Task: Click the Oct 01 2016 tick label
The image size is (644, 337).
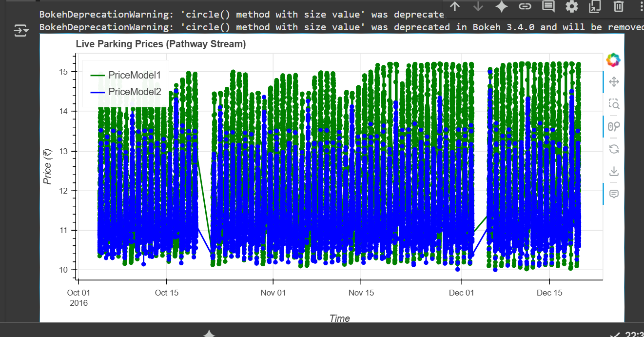Action: point(79,297)
